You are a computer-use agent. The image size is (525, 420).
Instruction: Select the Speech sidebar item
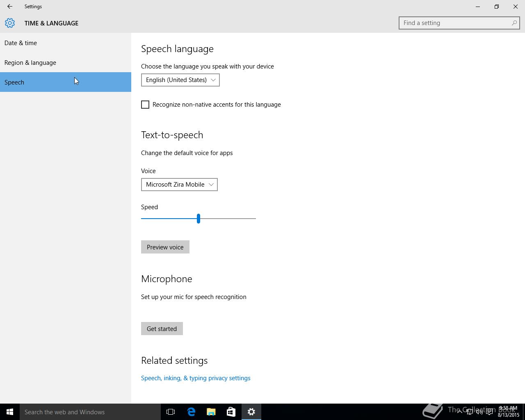(66, 82)
